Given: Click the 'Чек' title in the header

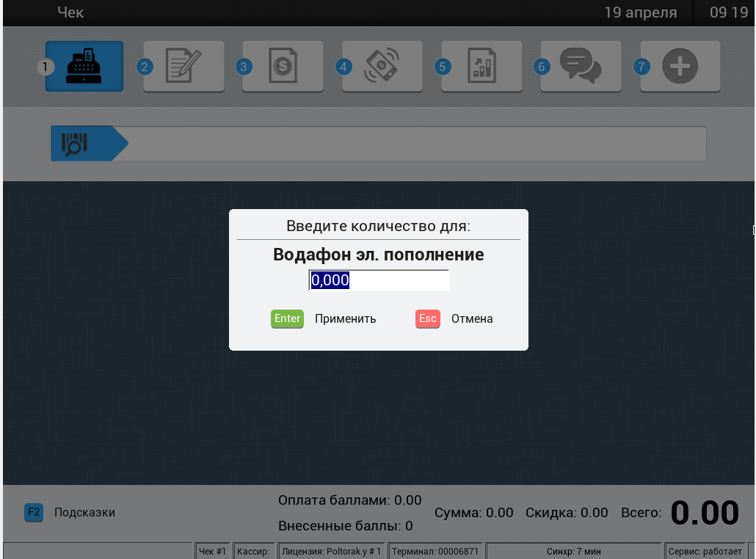Looking at the screenshot, I should (71, 12).
